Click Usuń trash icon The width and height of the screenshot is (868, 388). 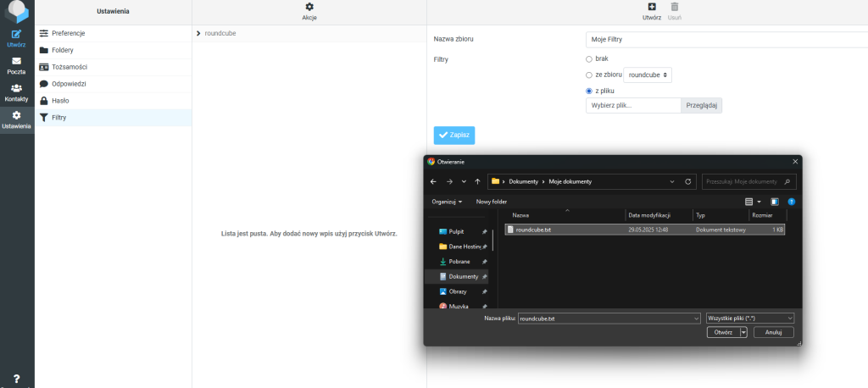(x=674, y=7)
